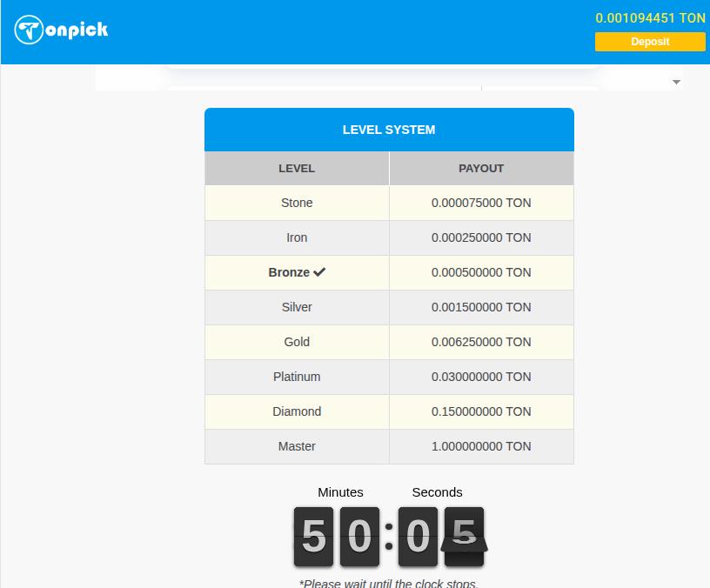Click payout 0.001500000 TON
Image resolution: width=710 pixels, height=588 pixels.
click(481, 307)
